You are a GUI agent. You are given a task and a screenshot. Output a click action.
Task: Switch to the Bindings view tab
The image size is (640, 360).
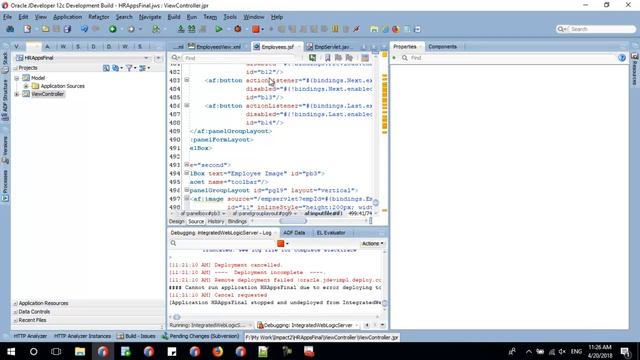click(x=237, y=221)
